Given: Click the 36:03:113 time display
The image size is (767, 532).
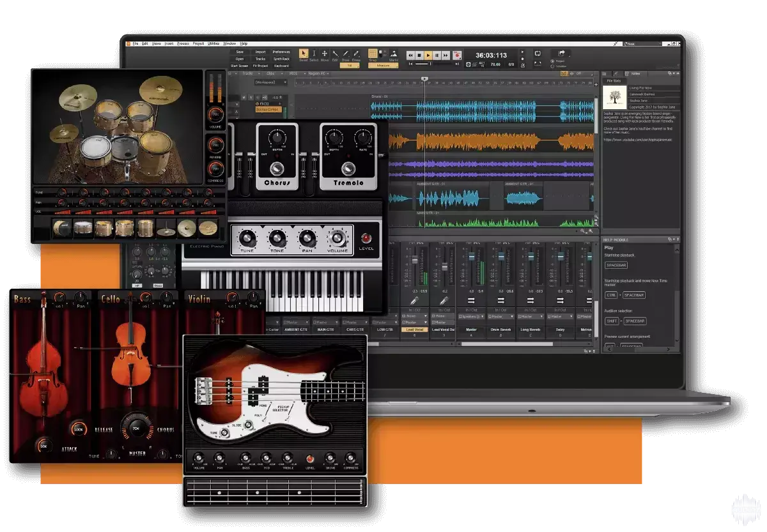Looking at the screenshot, I should click(x=491, y=55).
